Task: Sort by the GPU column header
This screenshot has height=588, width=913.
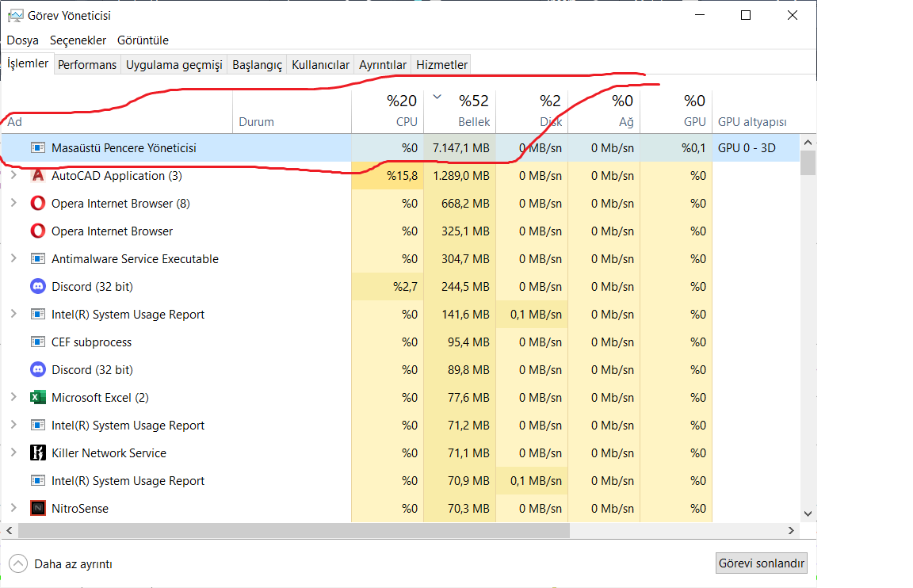Action: [x=677, y=112]
